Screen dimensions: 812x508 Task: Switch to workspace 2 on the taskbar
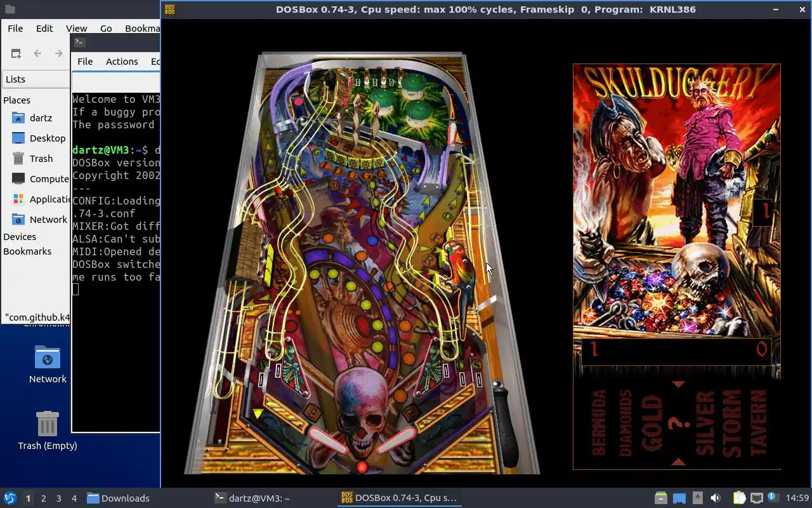click(44, 498)
